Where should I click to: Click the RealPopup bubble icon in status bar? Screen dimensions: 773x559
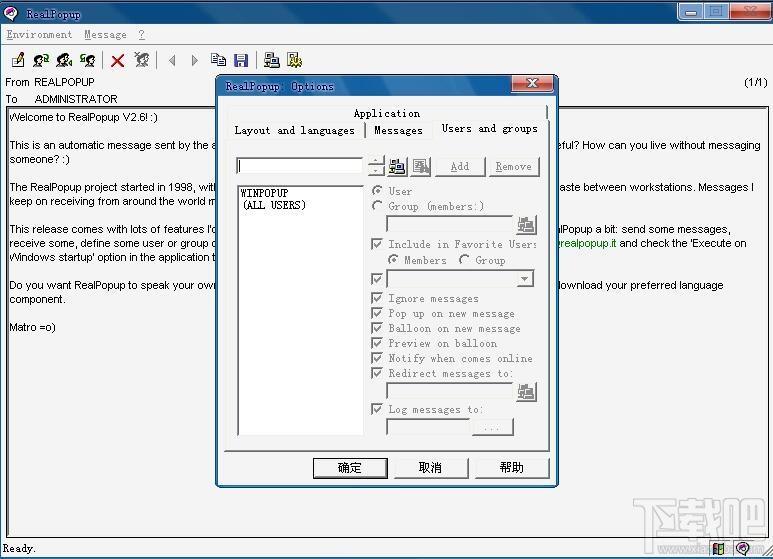(x=742, y=548)
